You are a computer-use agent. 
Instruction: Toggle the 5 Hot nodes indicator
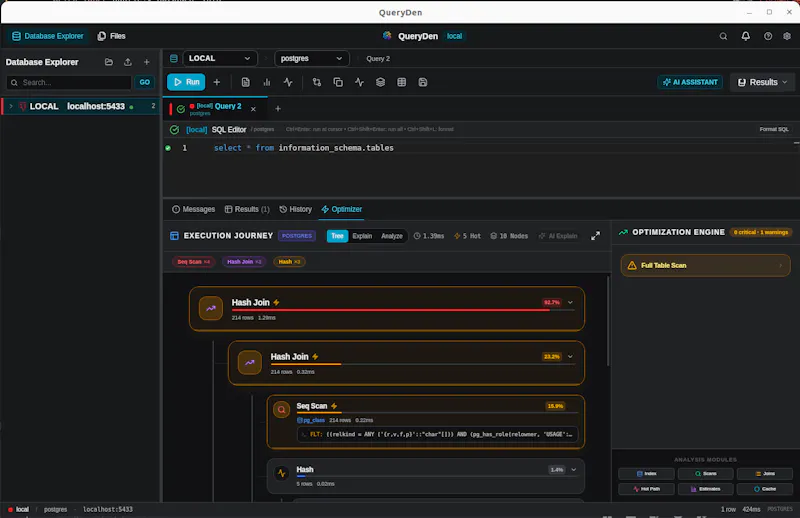click(467, 236)
